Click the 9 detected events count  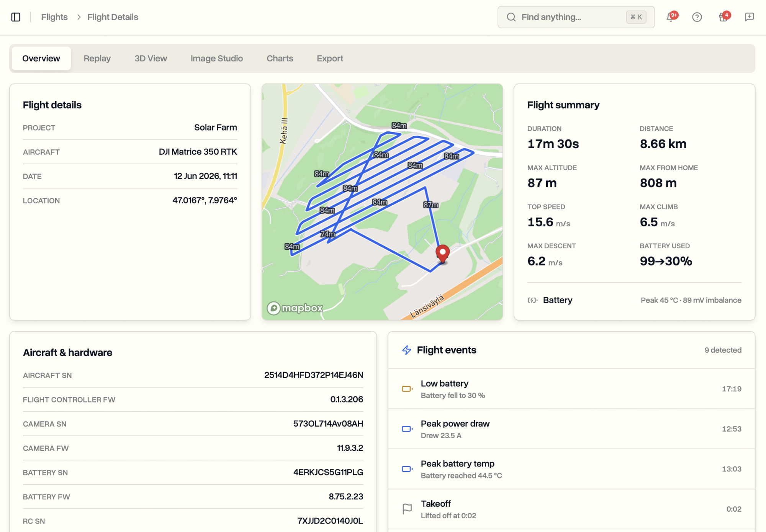pyautogui.click(x=723, y=350)
